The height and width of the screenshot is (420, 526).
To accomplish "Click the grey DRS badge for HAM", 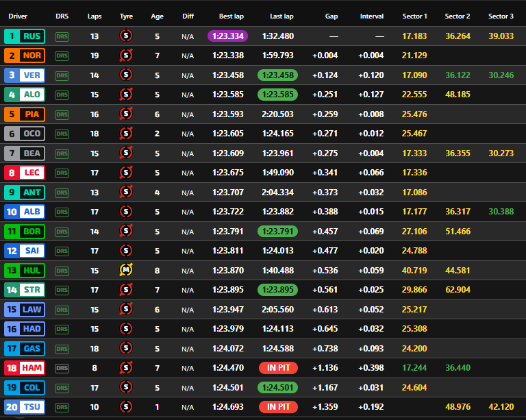I will pos(62,368).
